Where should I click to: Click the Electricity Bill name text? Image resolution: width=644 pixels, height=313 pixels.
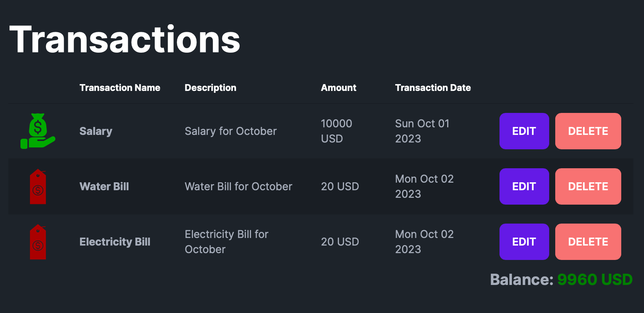point(115,242)
